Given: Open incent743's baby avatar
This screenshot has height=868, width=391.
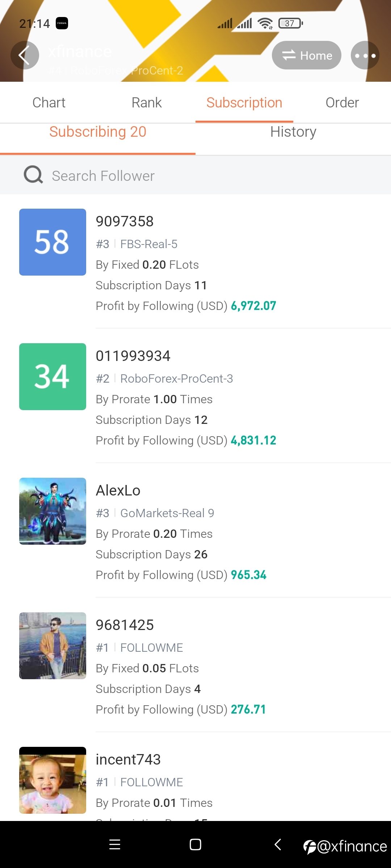Looking at the screenshot, I should [52, 780].
